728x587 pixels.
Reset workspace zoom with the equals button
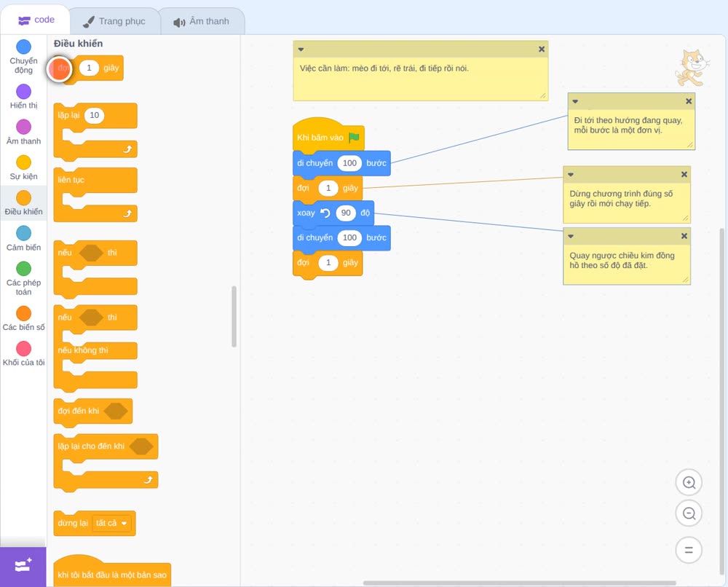(689, 551)
